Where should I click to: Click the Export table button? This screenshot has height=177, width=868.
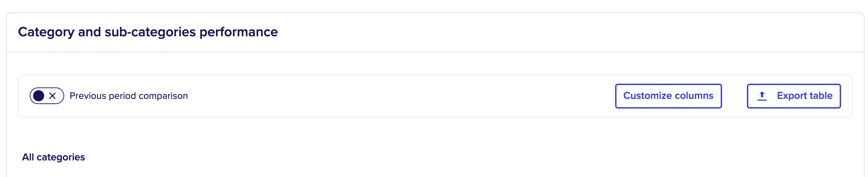tap(794, 96)
